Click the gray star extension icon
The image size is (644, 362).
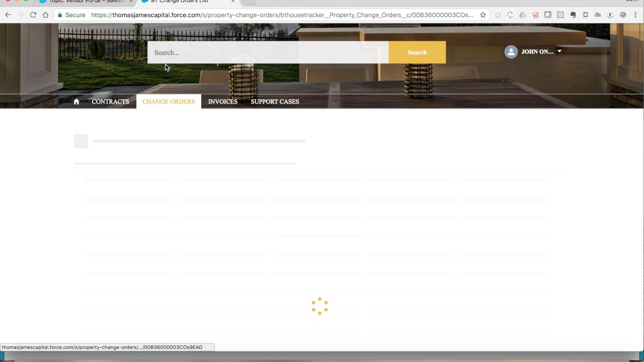click(x=498, y=15)
